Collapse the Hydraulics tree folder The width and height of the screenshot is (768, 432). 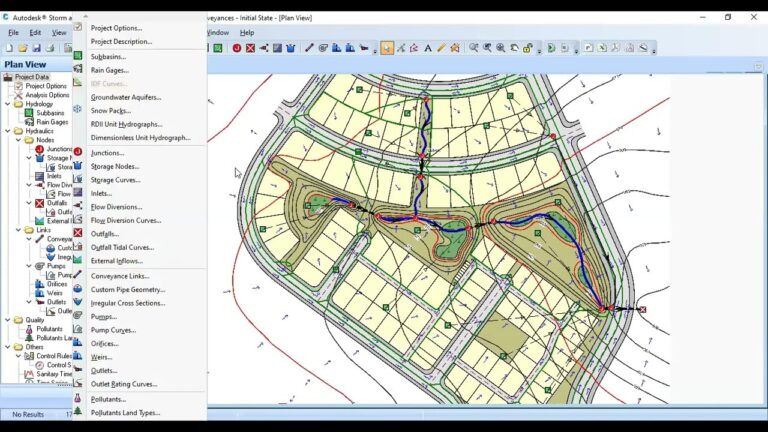click(8, 131)
